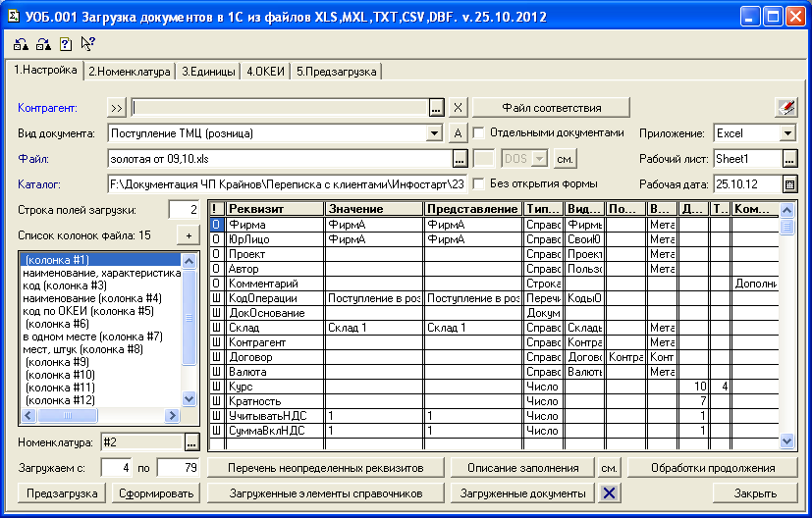The image size is (812, 518).
Task: Click the first restore-settings toolbar icon
Action: [x=21, y=44]
